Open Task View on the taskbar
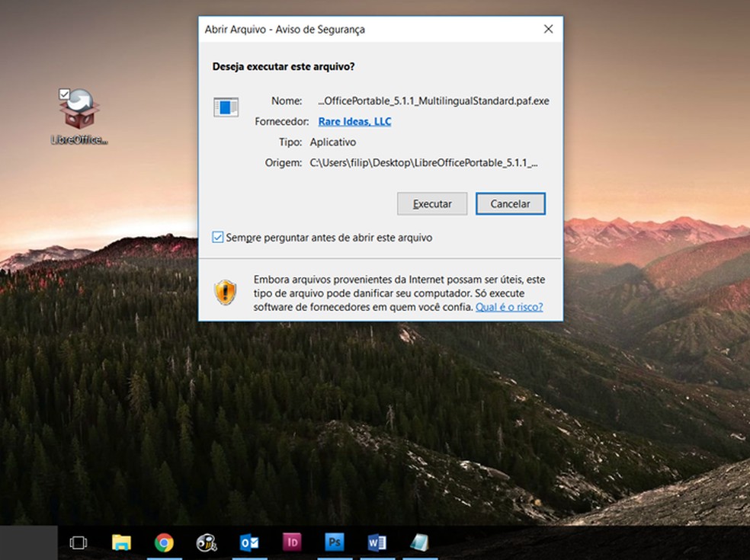Image resolution: width=750 pixels, height=560 pixels. pyautogui.click(x=78, y=542)
